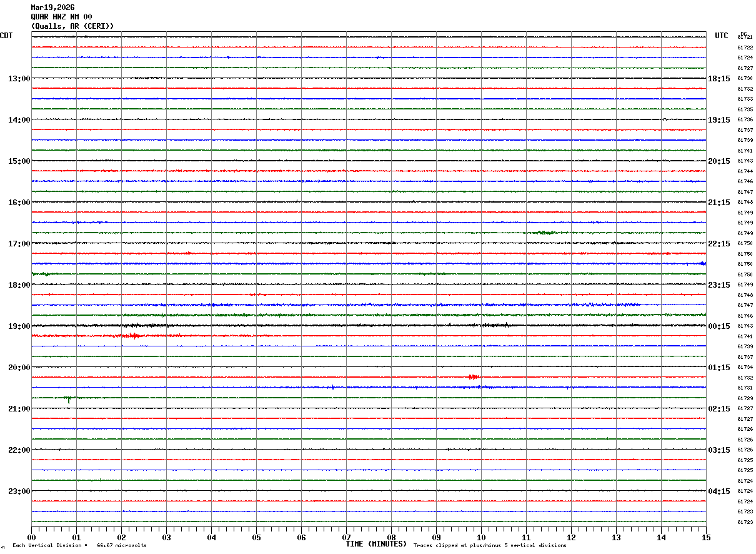The width and height of the screenshot is (756, 554).
Task: Click the 20:15 UTC time label
Action: pyautogui.click(x=719, y=161)
